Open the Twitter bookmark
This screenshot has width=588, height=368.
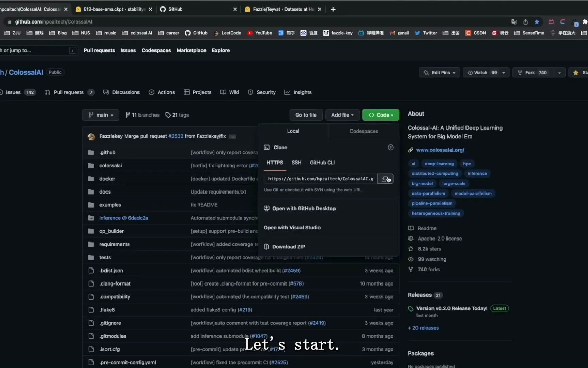pyautogui.click(x=426, y=33)
